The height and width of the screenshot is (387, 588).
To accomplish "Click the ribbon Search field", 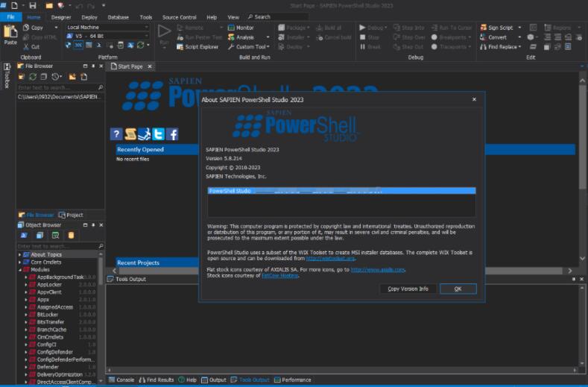I will click(277, 17).
